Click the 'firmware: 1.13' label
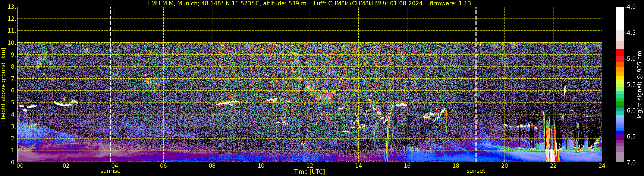Image resolution: width=644 pixels, height=176 pixels. (x=450, y=3)
